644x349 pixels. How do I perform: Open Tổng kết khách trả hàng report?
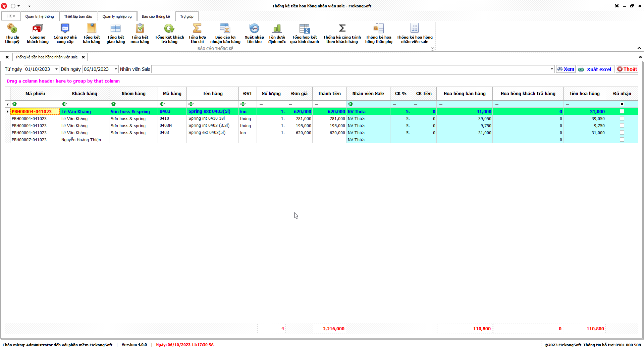point(169,34)
